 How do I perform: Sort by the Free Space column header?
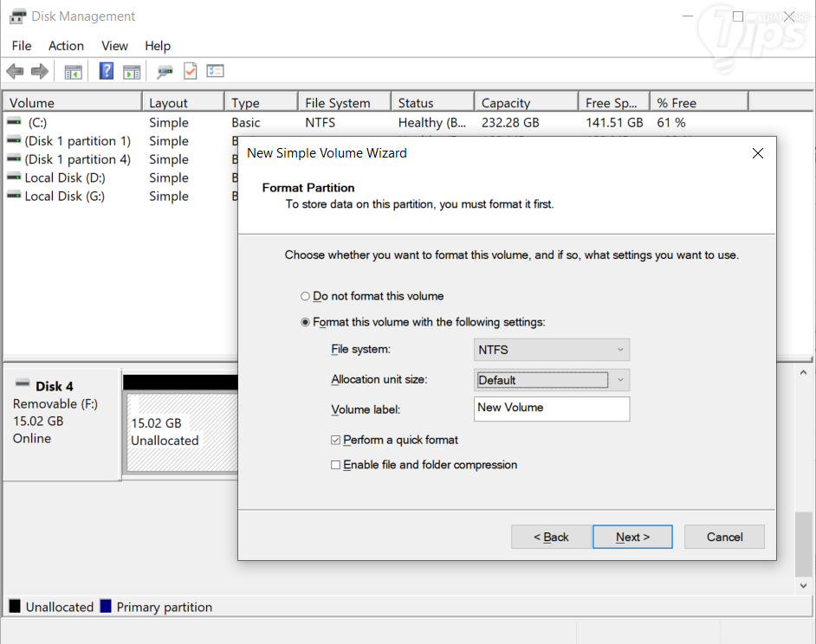pyautogui.click(x=614, y=102)
